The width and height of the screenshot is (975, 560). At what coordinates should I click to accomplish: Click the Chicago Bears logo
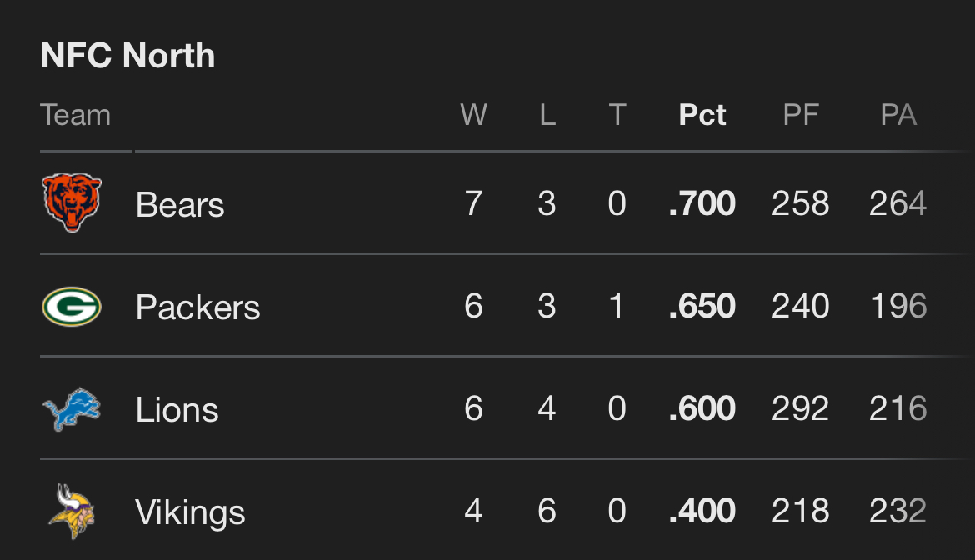click(72, 202)
